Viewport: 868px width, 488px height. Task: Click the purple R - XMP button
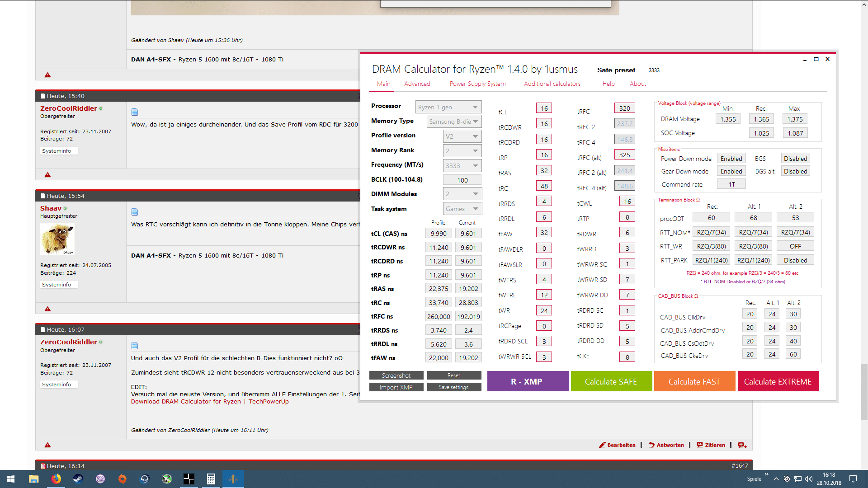tap(527, 382)
